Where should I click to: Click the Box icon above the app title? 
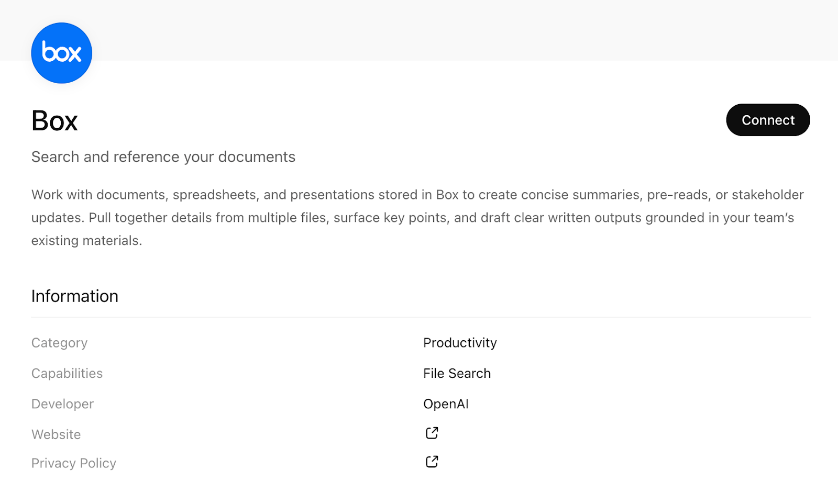point(61,52)
